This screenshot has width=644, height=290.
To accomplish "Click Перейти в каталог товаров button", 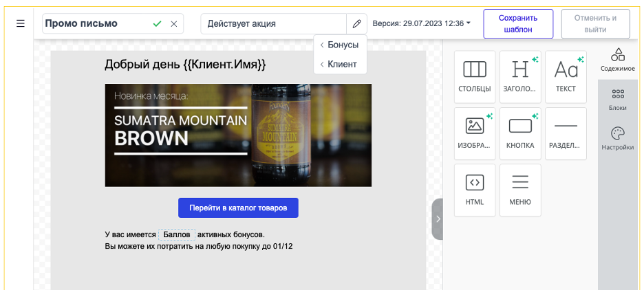I will pyautogui.click(x=238, y=208).
